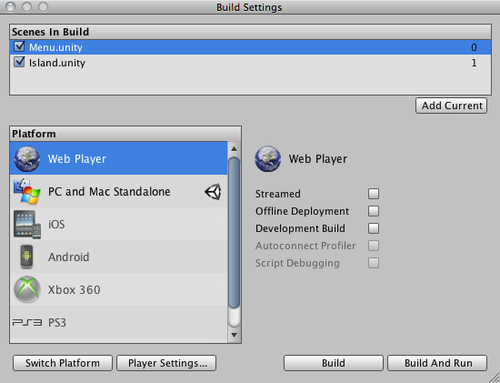Uncheck Island.unity scene checkbox
Screen dimensions: 500x383
pos(19,62)
